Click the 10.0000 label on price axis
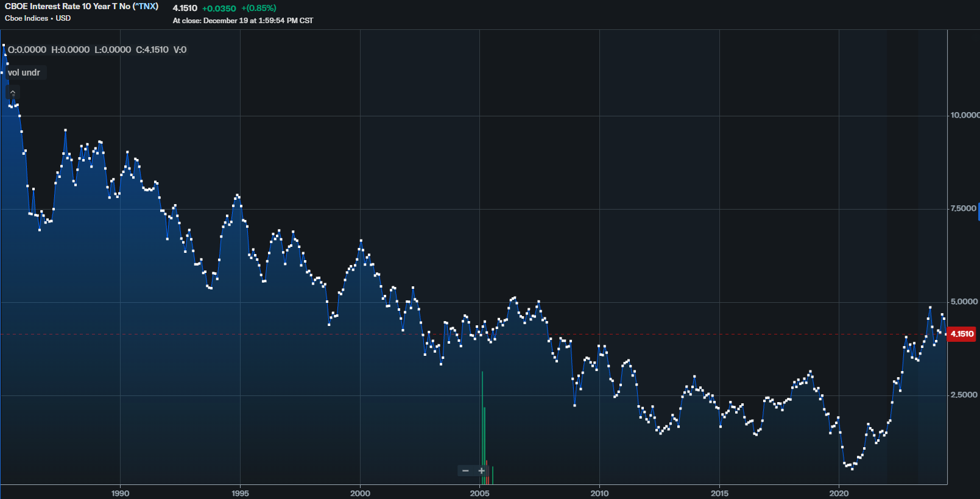The height and width of the screenshot is (499, 980). tap(965, 115)
